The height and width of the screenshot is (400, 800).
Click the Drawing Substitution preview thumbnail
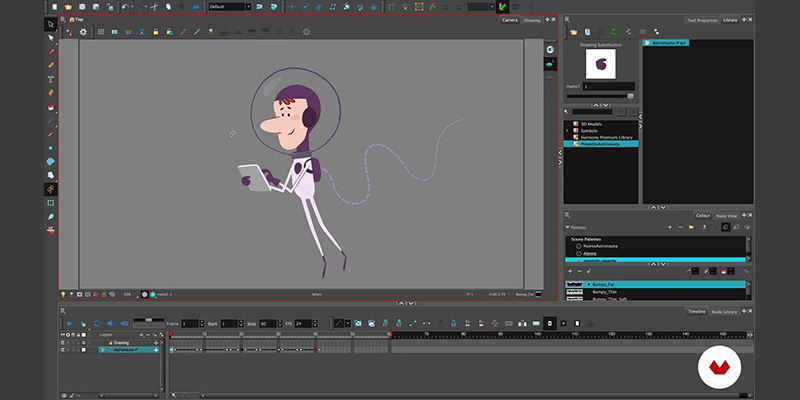pos(601,64)
